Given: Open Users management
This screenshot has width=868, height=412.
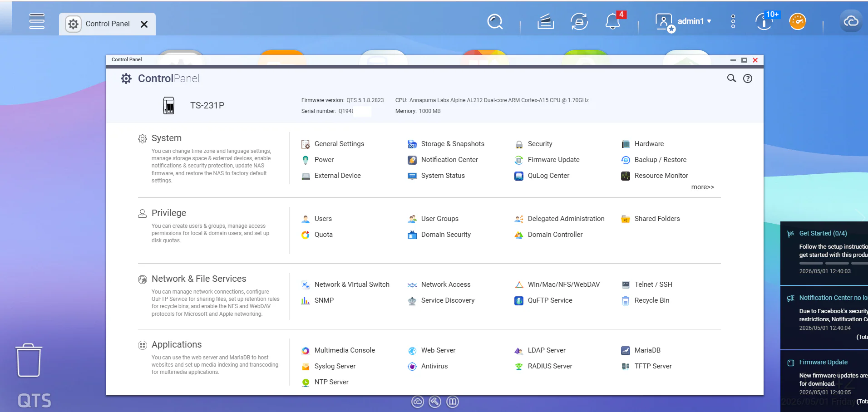Looking at the screenshot, I should coord(316,219).
